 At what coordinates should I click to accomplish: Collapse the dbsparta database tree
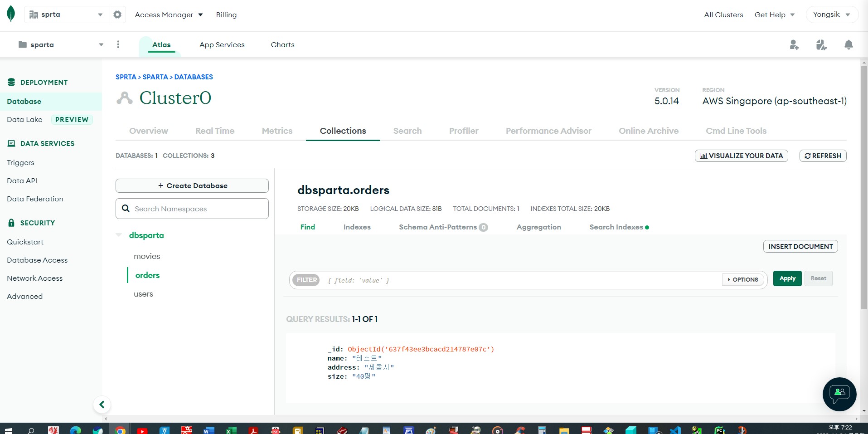(x=119, y=235)
